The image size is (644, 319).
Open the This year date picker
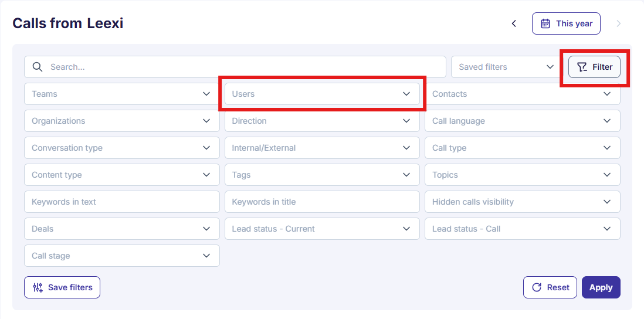tap(566, 23)
